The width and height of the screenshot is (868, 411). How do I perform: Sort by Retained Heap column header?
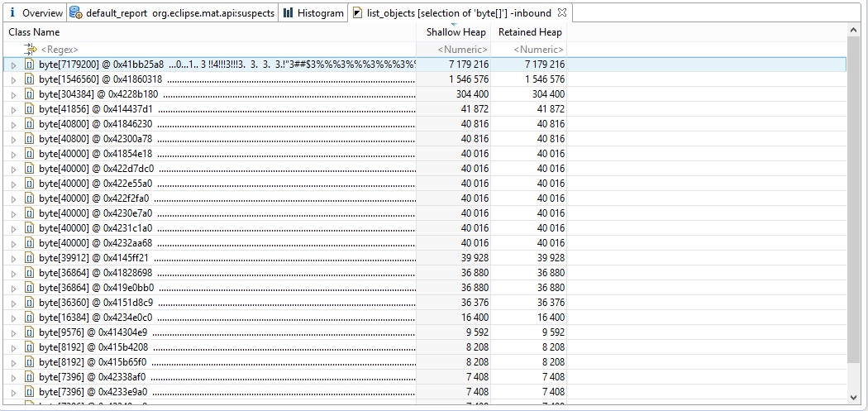click(x=529, y=32)
